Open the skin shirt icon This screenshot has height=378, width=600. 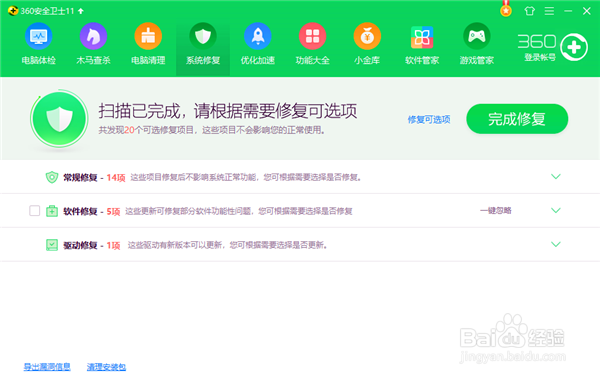[530, 11]
